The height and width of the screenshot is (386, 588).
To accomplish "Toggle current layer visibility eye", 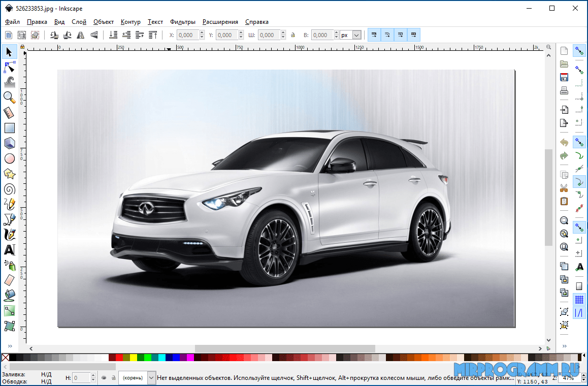I will click(104, 378).
